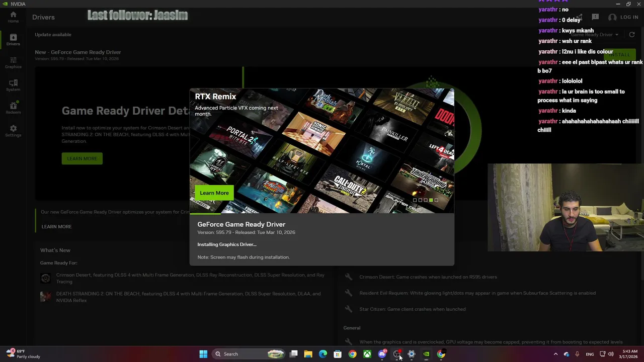Click the LOG IN link

coord(629,17)
